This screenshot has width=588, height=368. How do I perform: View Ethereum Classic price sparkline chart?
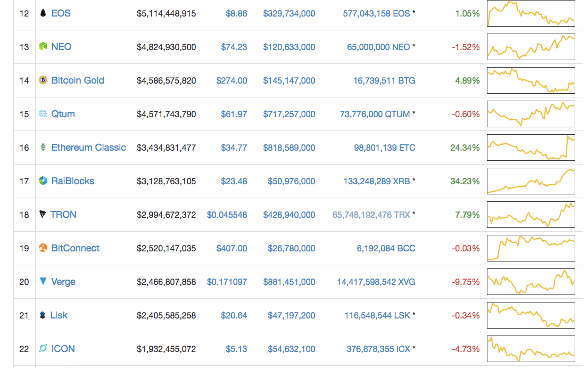[531, 148]
